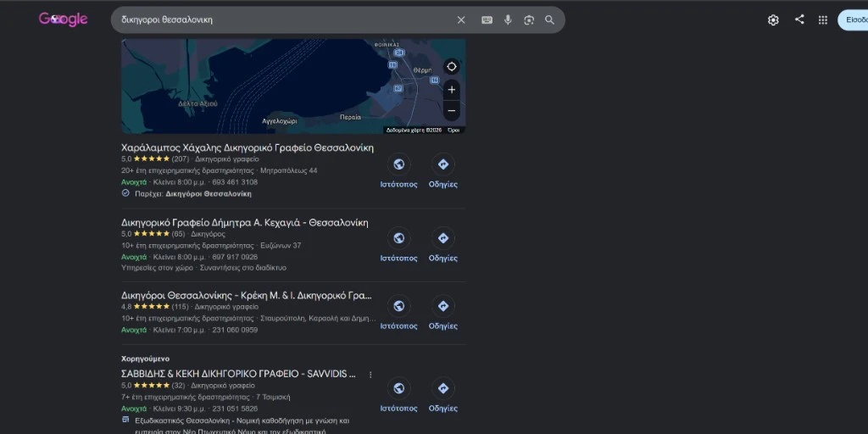Click the Οδηγίες label under Κεχαγιά listing

pyautogui.click(x=442, y=258)
